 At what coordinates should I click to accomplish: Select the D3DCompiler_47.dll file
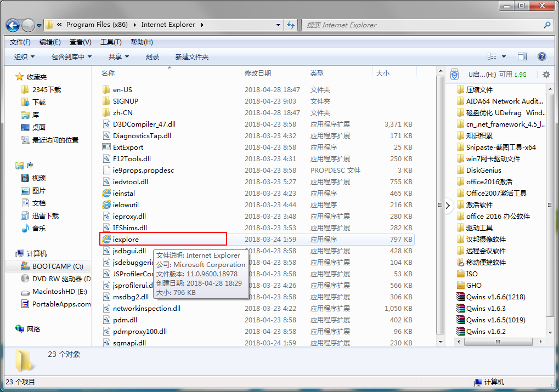[144, 124]
